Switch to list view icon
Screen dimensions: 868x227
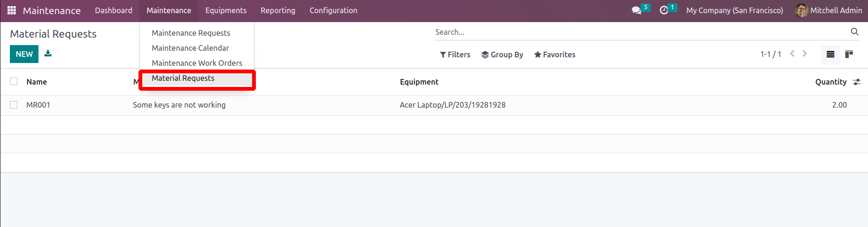coord(830,55)
